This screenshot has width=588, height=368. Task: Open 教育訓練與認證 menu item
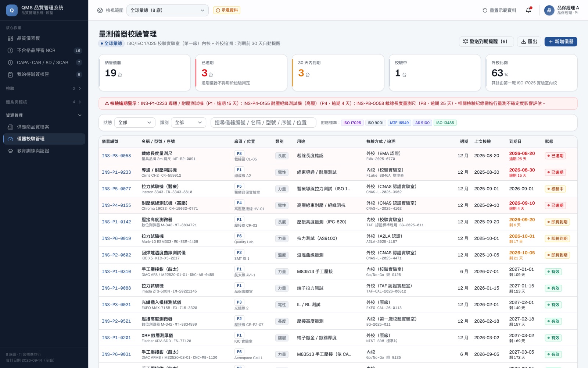tap(44, 151)
